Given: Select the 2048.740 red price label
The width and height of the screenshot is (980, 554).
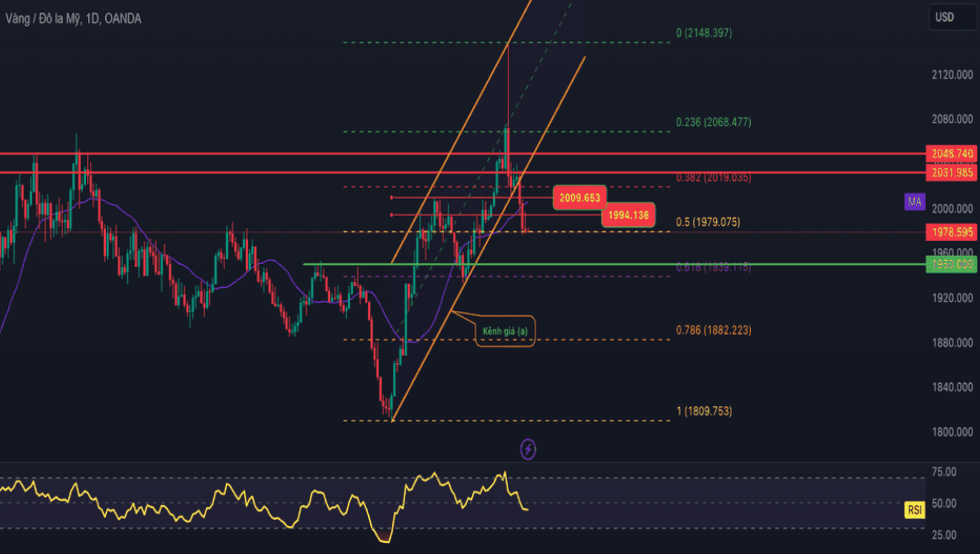Looking at the screenshot, I should pyautogui.click(x=951, y=153).
